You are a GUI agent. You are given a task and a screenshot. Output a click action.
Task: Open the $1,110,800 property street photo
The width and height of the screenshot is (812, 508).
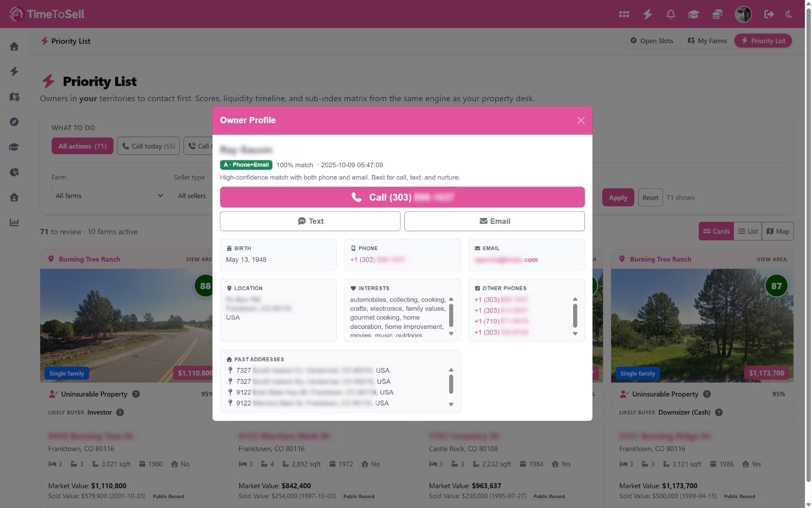(126, 325)
